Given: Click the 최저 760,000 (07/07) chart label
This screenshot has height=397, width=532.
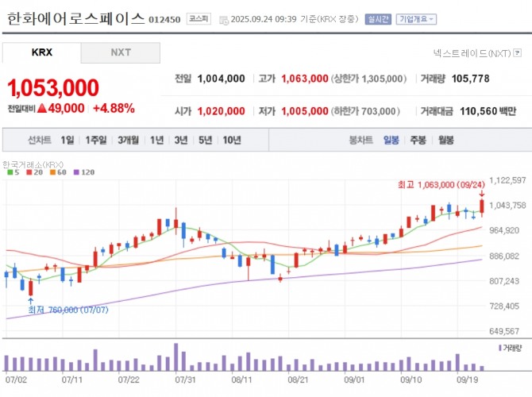Looking at the screenshot, I should click(x=68, y=310).
